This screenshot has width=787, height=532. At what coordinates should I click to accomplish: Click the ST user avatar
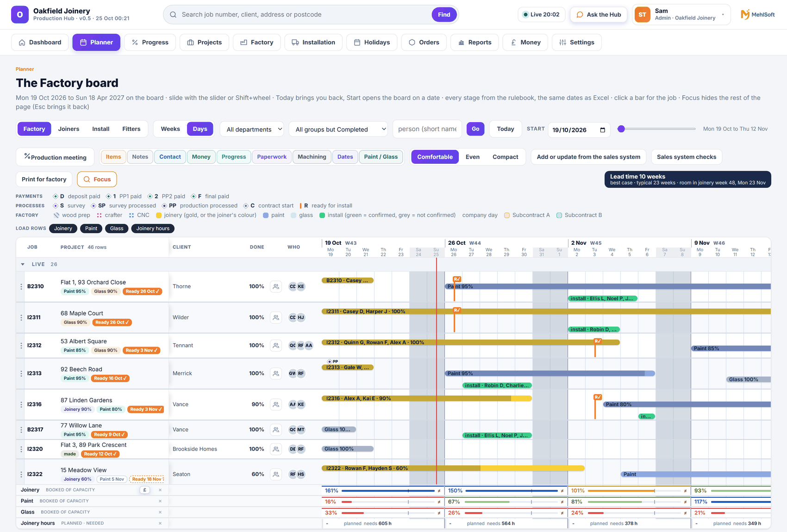click(x=642, y=15)
